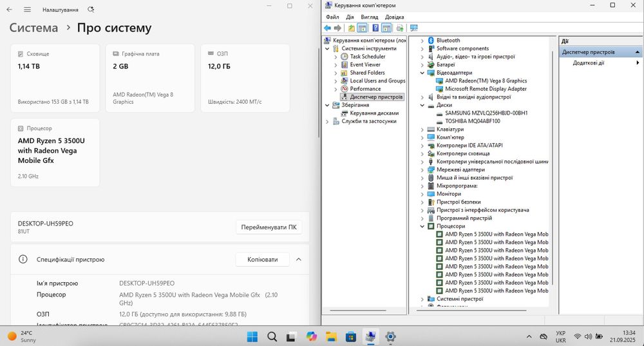This screenshot has width=644, height=346.
Task: Open the Файл menu
Action: [x=332, y=17]
